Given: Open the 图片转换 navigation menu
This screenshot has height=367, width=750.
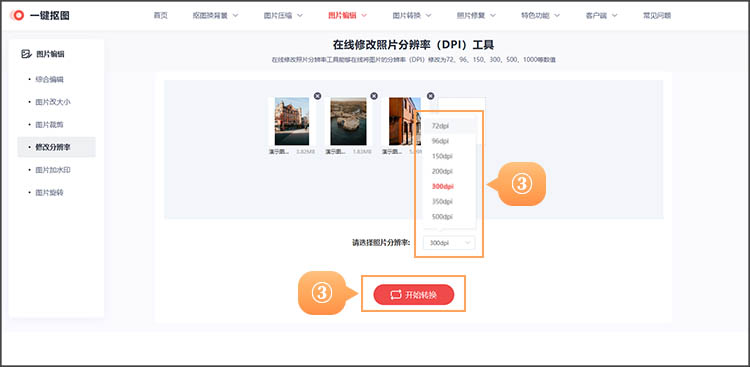Looking at the screenshot, I should coord(412,15).
